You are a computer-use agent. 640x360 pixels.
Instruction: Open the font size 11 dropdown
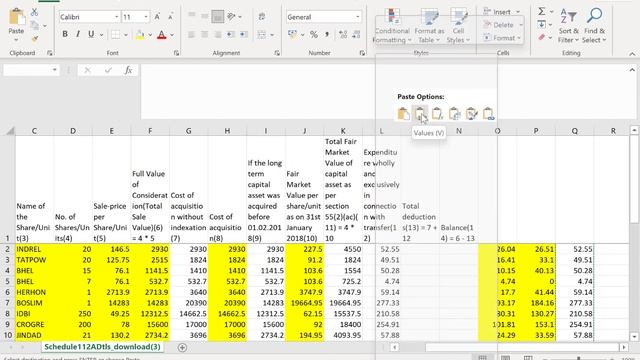pos(146,17)
